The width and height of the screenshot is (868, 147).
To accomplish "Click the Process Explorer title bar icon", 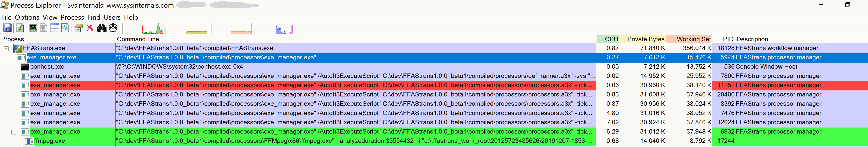I will pyautogui.click(x=5, y=5).
